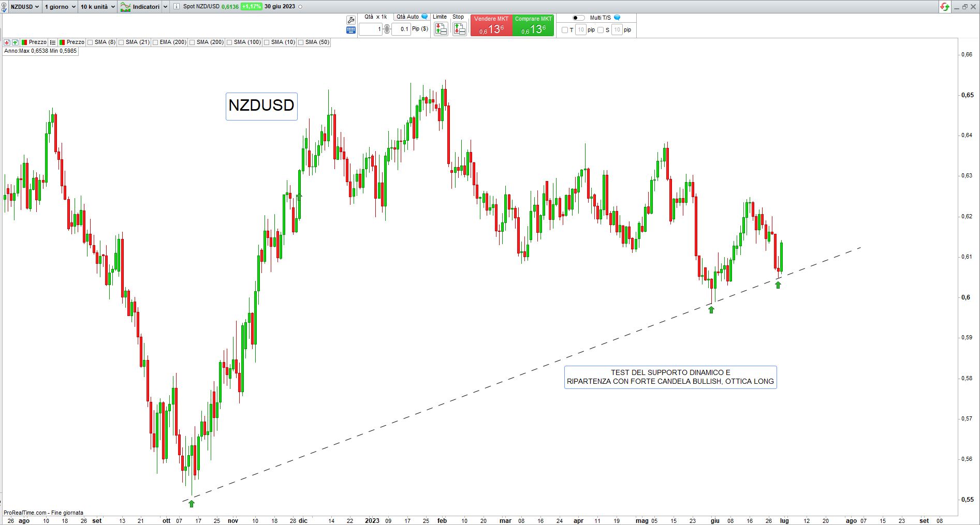The width and height of the screenshot is (980, 525).
Task: Click the Multi T/S help bubble icon
Action: pyautogui.click(x=617, y=18)
